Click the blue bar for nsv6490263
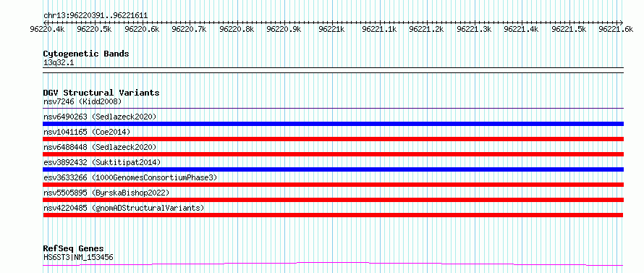Screen dimensions: 644x273 334,124
